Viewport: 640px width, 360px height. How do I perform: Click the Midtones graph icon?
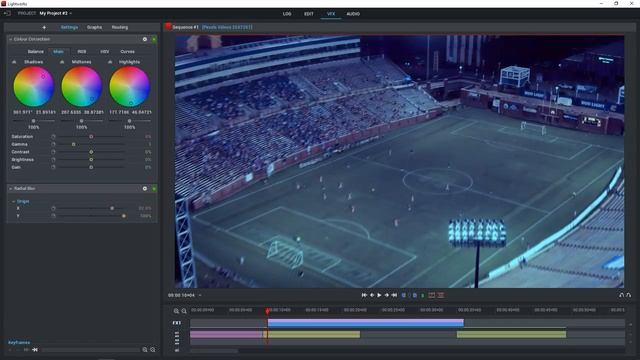(62, 62)
